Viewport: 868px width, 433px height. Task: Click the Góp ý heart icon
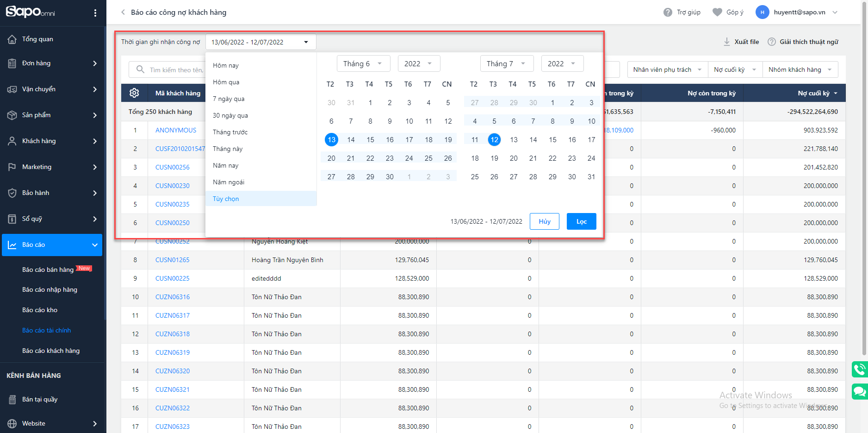(717, 13)
